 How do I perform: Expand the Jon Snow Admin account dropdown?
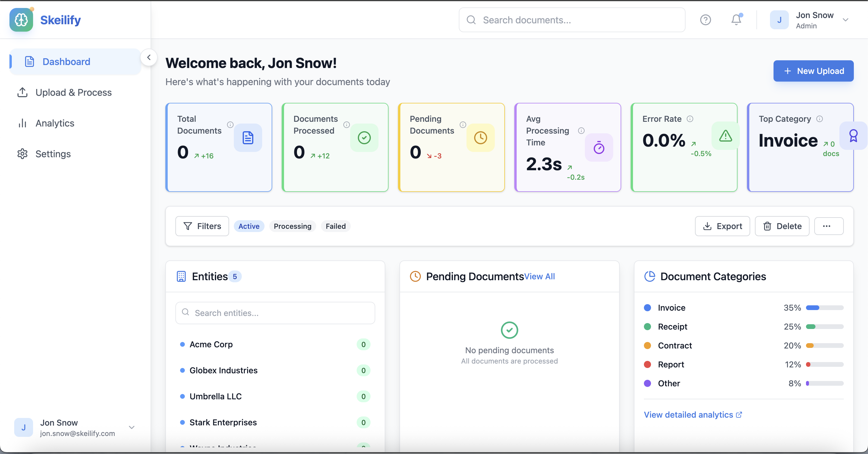pyautogui.click(x=845, y=20)
